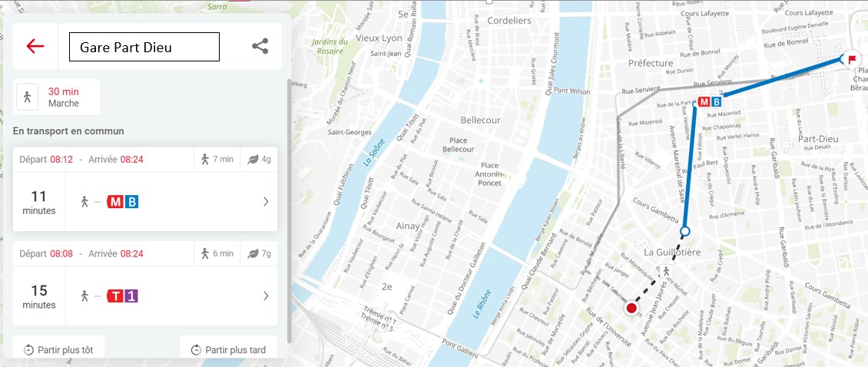Click 'Le Rhône' river label
The image size is (868, 367).
[x=482, y=304]
